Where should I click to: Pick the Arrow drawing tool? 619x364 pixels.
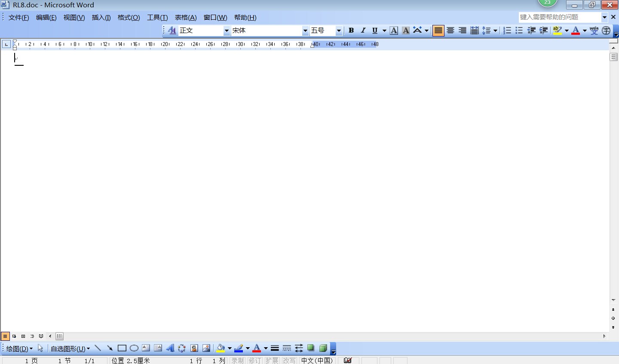pos(110,348)
